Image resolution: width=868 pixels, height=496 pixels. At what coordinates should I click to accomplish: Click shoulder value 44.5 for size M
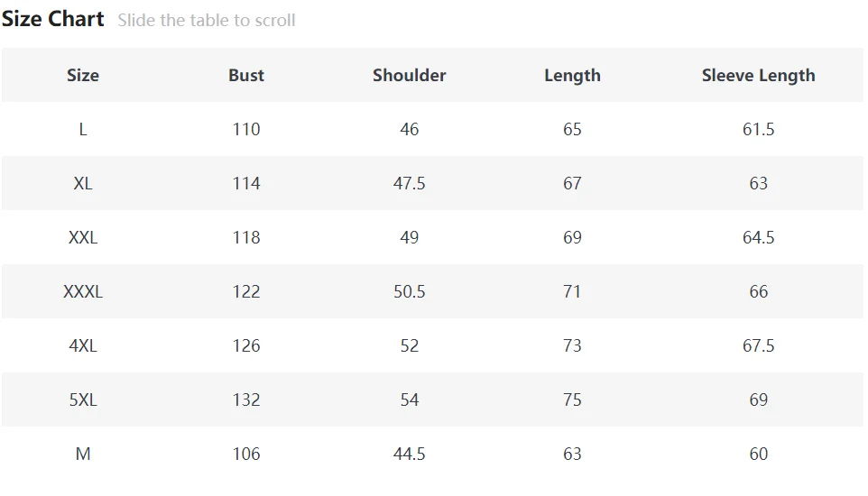click(410, 454)
